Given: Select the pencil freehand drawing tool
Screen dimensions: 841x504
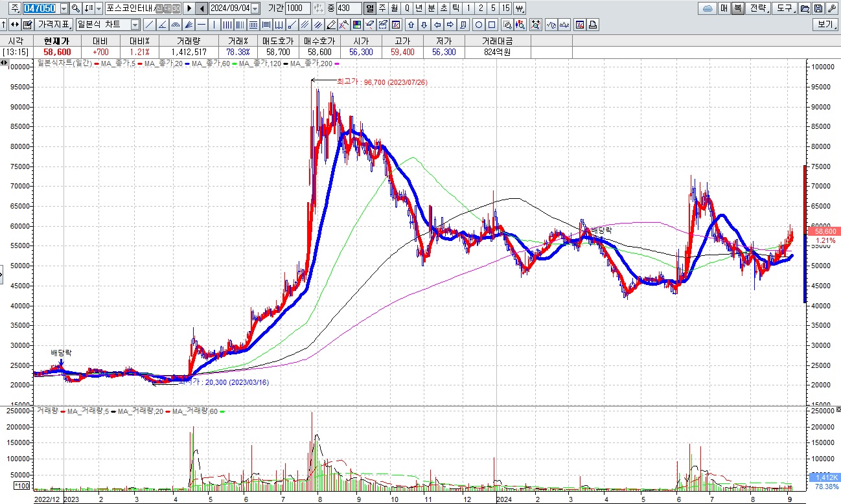Looking at the screenshot, I should point(330,25).
